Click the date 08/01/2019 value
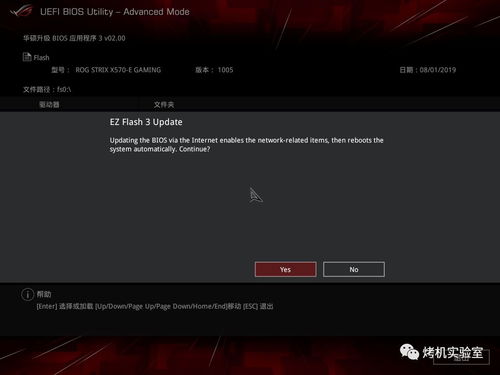This screenshot has height=375, width=500. (x=438, y=70)
